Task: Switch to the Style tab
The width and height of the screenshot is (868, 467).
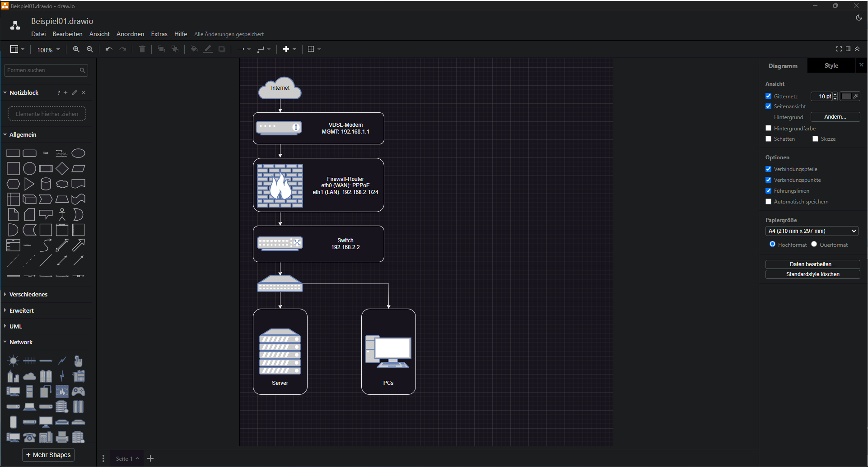Action: coord(831,66)
